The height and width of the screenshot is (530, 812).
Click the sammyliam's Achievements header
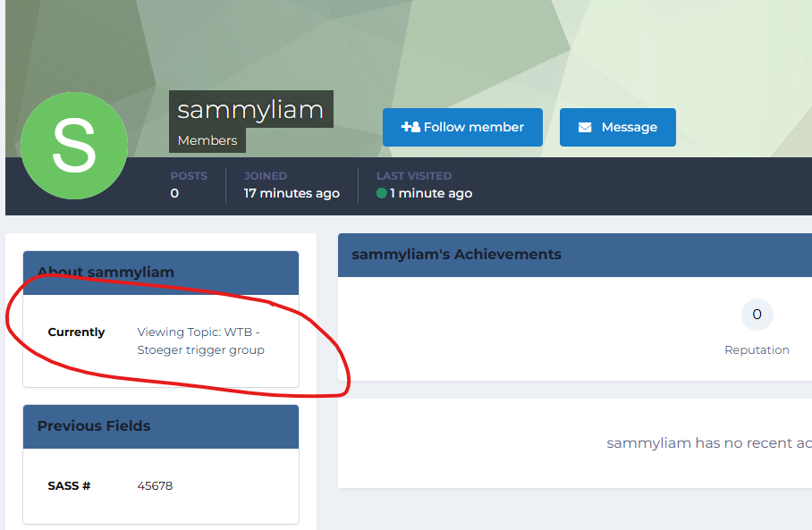456,255
